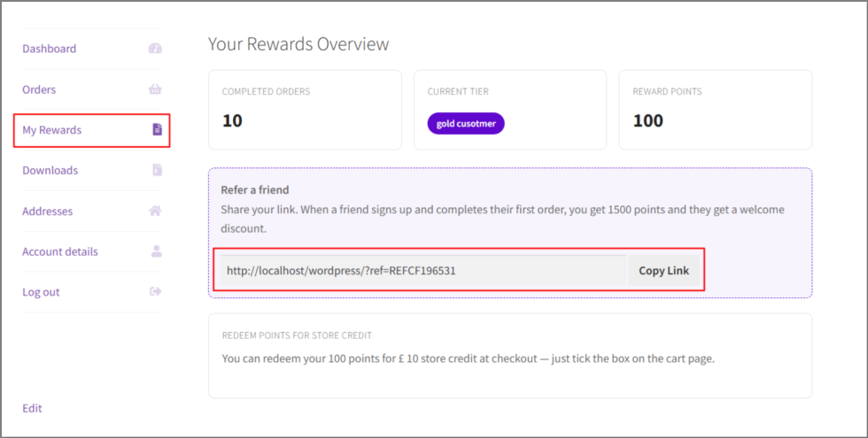
Task: Click the Edit link at bottom
Action: [32, 408]
